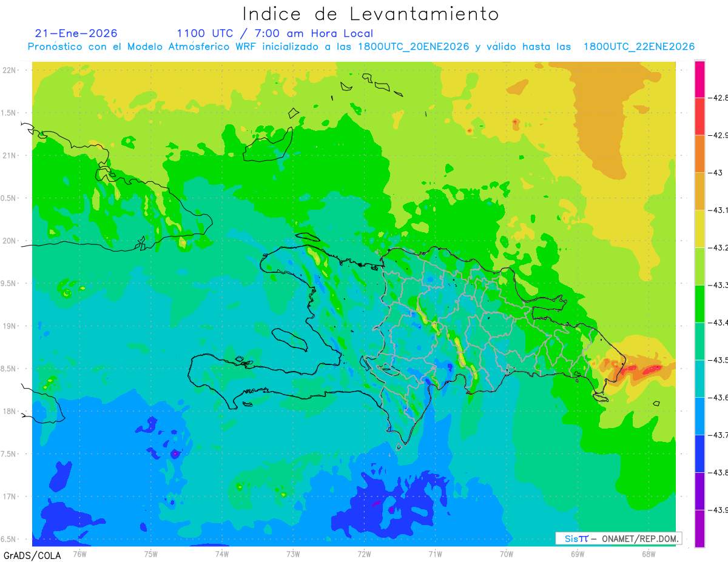Select the dark blue swatch between -43.7 and -43.8
728x562 pixels.
click(x=699, y=454)
